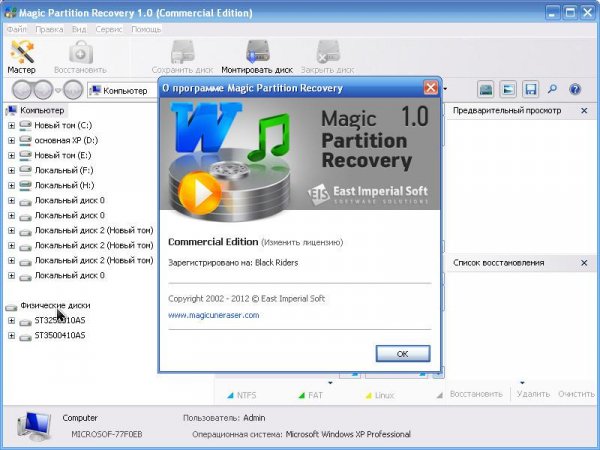Screen dimensions: 600x450
Task: Expand Локальный (F:) node
Action: [11, 170]
